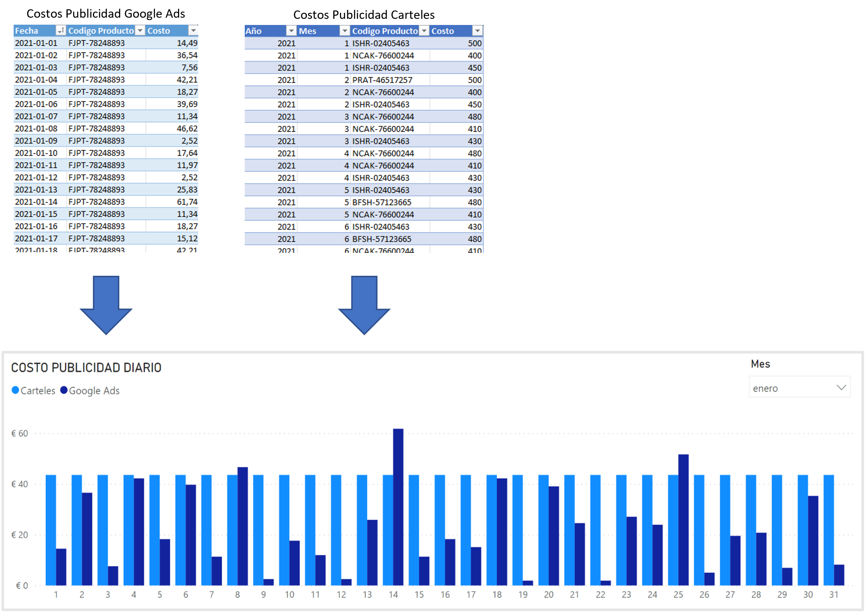The width and height of the screenshot is (866, 616).
Task: Click the Google Ads legend color dot
Action: pyautogui.click(x=64, y=390)
